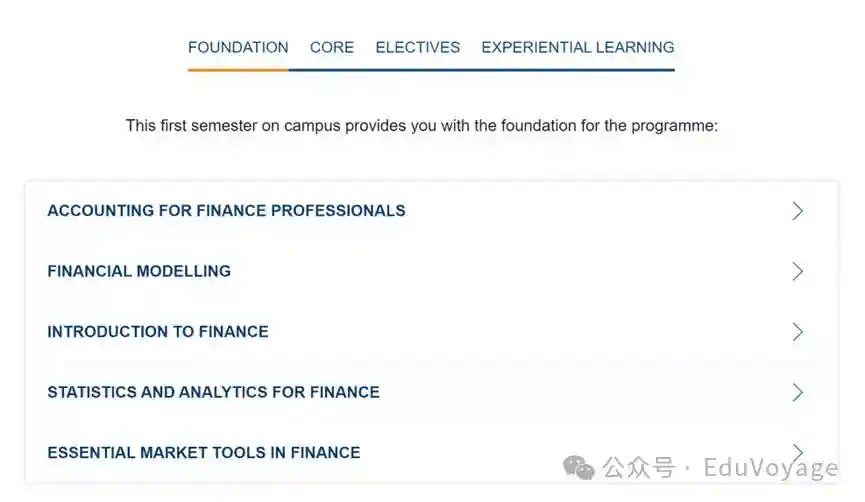Go to the Experiential Learning tab
The image size is (865, 502).
(x=578, y=47)
